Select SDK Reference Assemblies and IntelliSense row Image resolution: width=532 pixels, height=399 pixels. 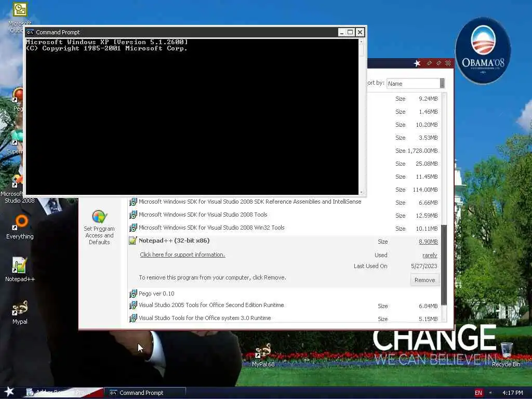pyautogui.click(x=284, y=202)
